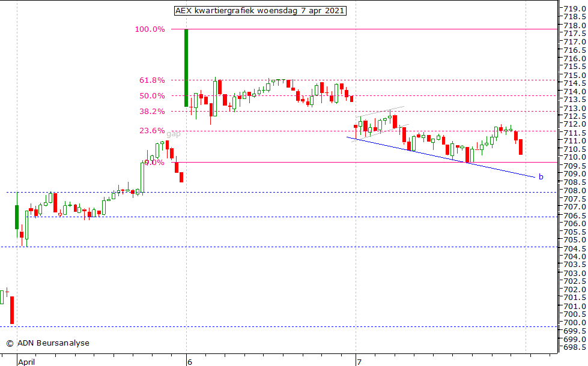Screen dimensions: 588x366
Task: Click the blue 'b' trendline label
Action: click(x=541, y=176)
